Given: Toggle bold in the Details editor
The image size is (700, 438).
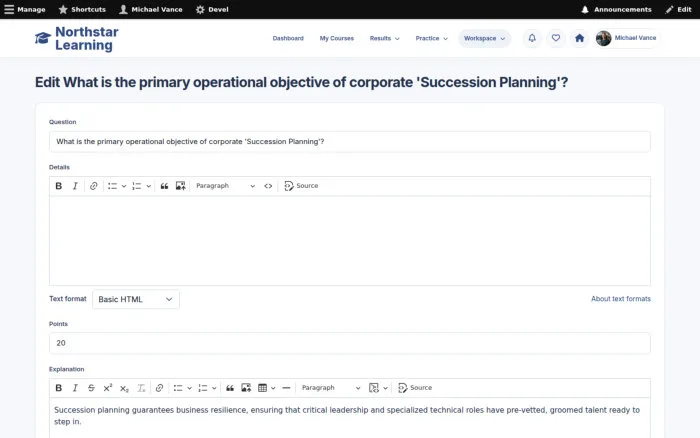Looking at the screenshot, I should (58, 186).
